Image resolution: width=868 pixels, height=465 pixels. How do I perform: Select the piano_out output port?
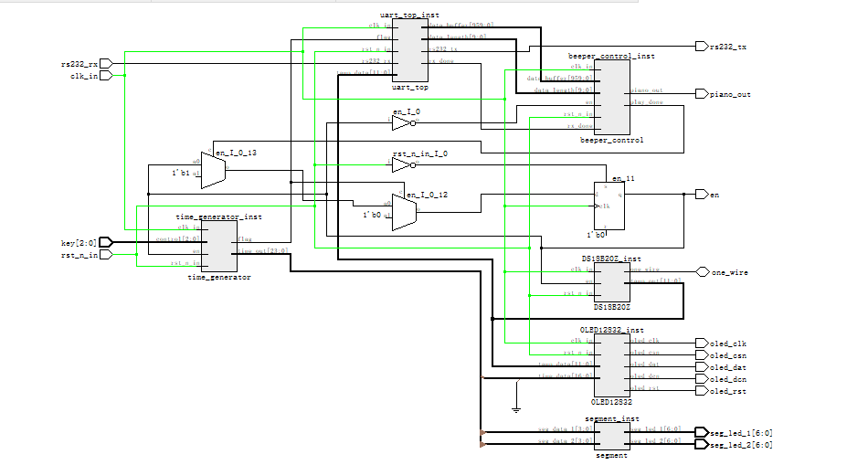[702, 94]
